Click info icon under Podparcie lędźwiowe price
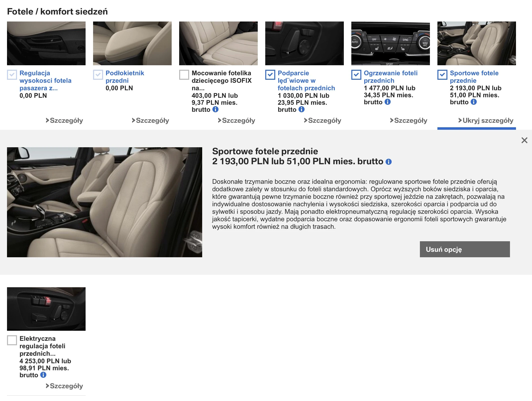 [302, 109]
